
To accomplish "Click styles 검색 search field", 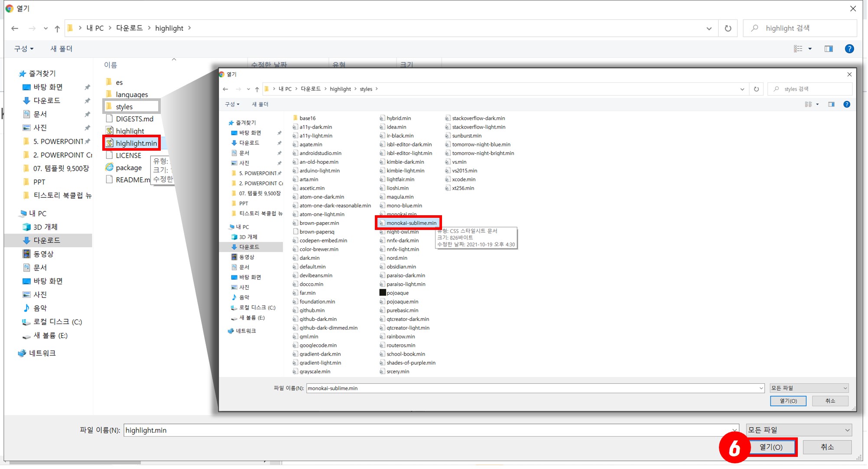I will point(810,89).
